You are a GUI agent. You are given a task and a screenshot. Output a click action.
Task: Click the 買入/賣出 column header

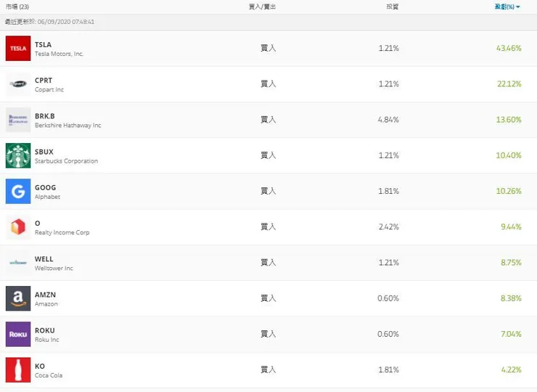263,7
